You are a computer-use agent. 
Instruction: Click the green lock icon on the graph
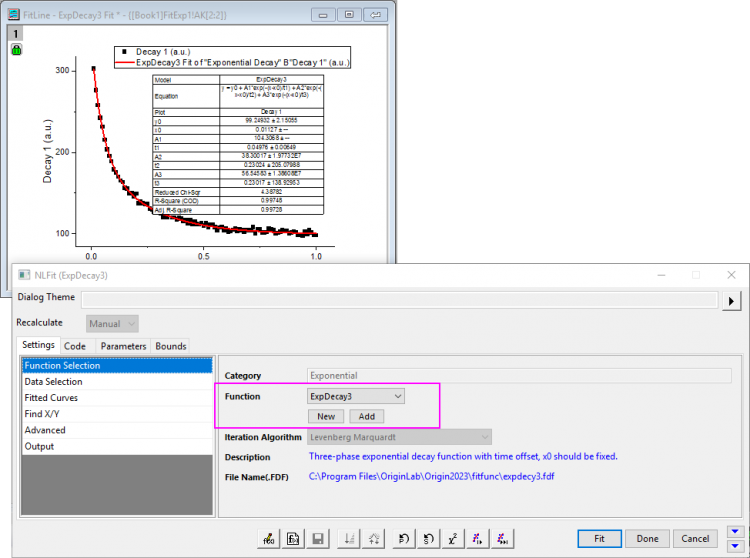point(16,49)
